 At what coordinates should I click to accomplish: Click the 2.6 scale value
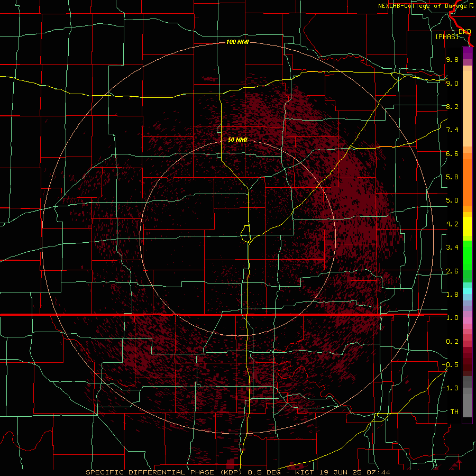click(x=452, y=271)
